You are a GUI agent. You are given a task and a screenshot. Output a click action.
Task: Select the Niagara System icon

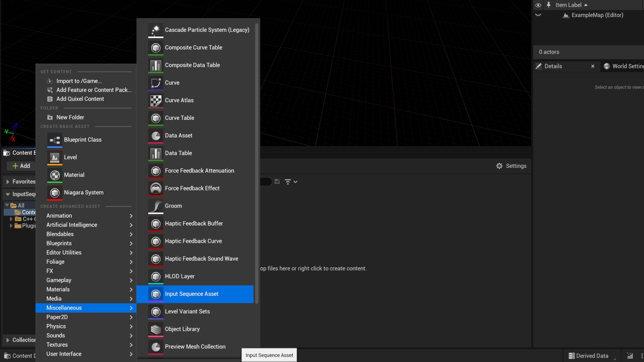click(55, 193)
